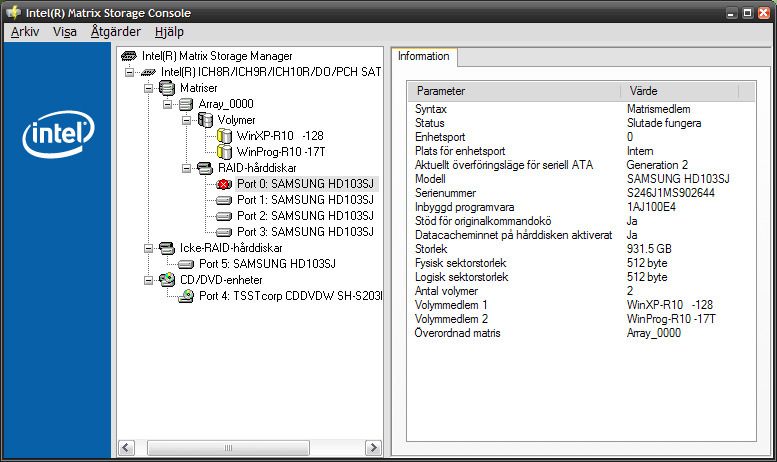Click the failed Port 0 disk icon
777x462 pixels.
[224, 184]
